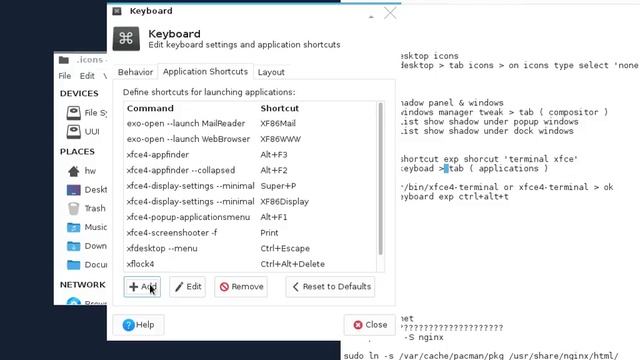Switch to the Behavior tab
The height and width of the screenshot is (360, 640).
pos(135,72)
